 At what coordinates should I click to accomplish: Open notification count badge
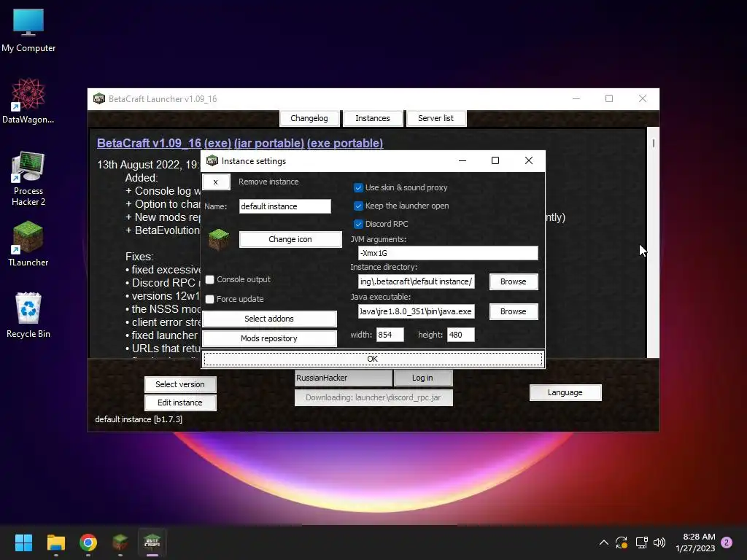727,542
